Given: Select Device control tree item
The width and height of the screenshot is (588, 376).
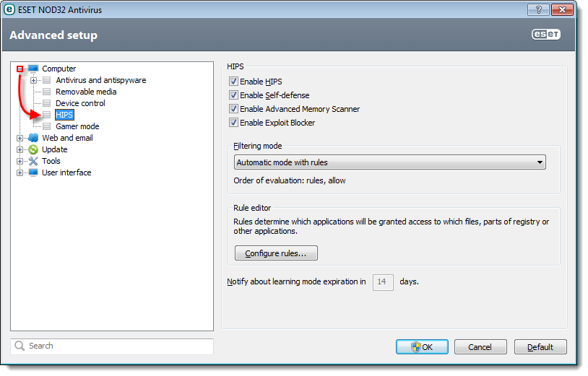Looking at the screenshot, I should point(80,103).
